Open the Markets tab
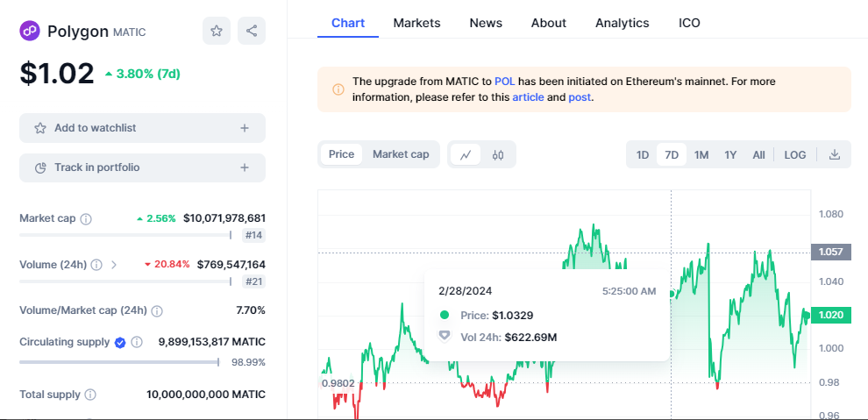The image size is (868, 420). [416, 24]
